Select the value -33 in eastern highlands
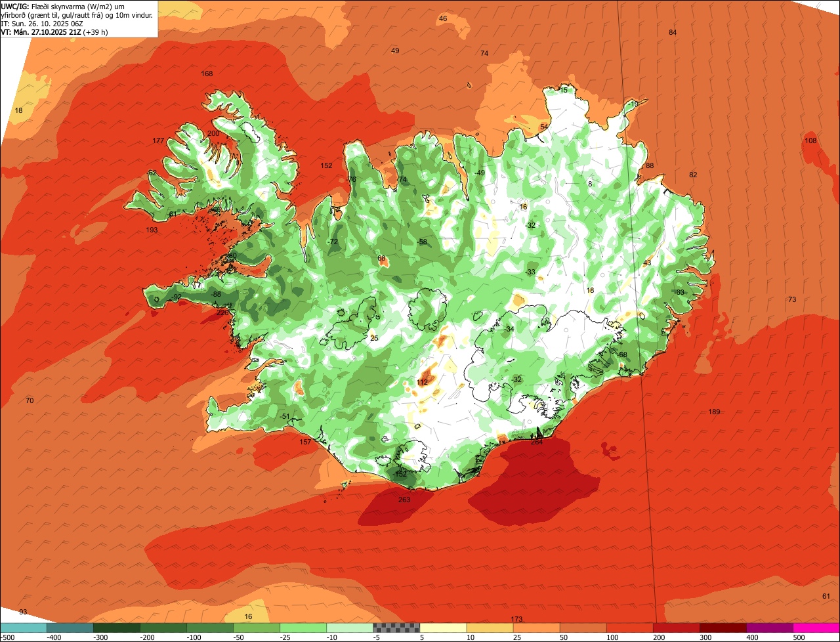 (x=530, y=272)
